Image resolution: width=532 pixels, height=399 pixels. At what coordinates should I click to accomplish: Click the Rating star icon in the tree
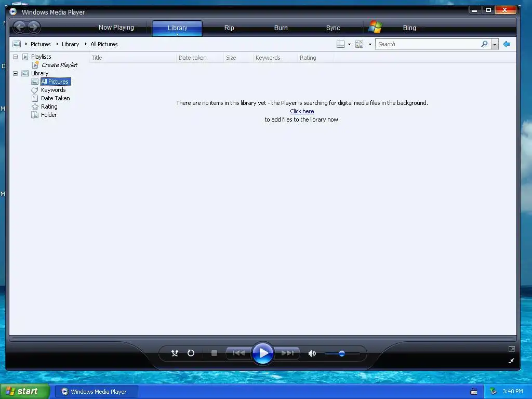(35, 107)
